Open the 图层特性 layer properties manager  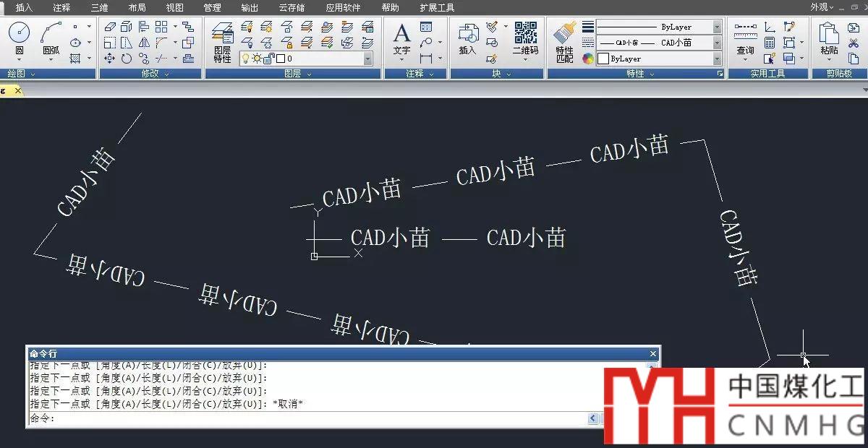[223, 42]
